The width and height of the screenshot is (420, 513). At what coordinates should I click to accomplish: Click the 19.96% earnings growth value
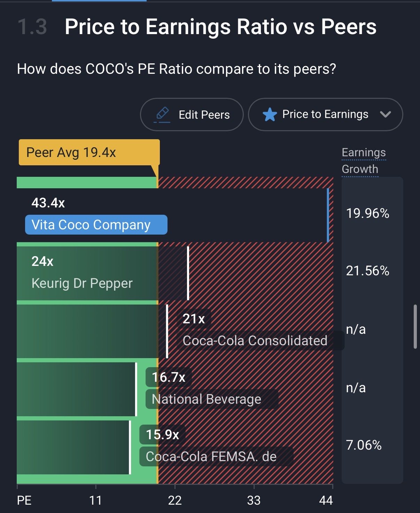[367, 213]
